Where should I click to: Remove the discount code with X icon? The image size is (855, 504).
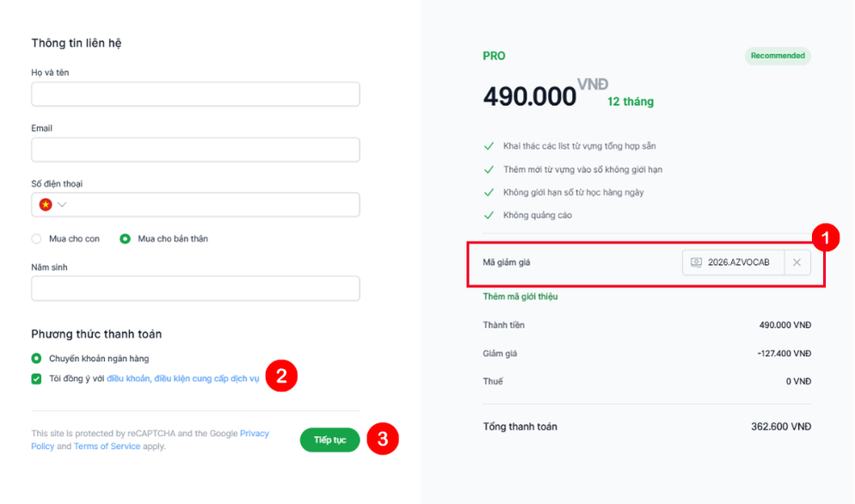797,262
